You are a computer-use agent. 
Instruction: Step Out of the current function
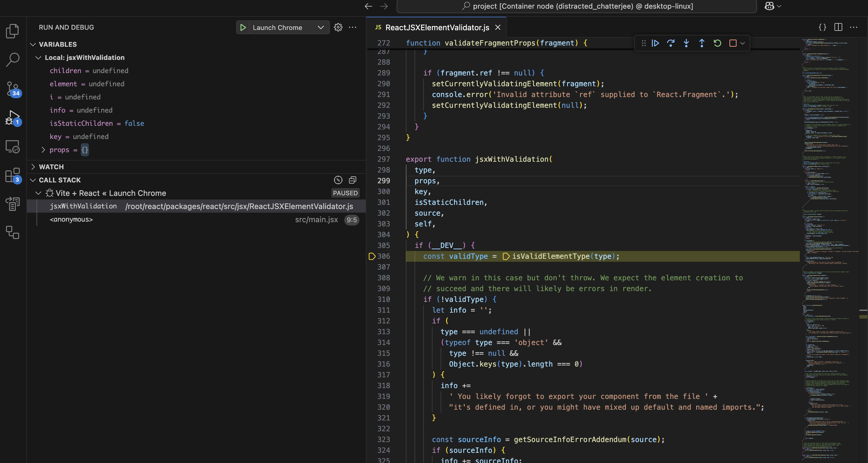pos(702,43)
